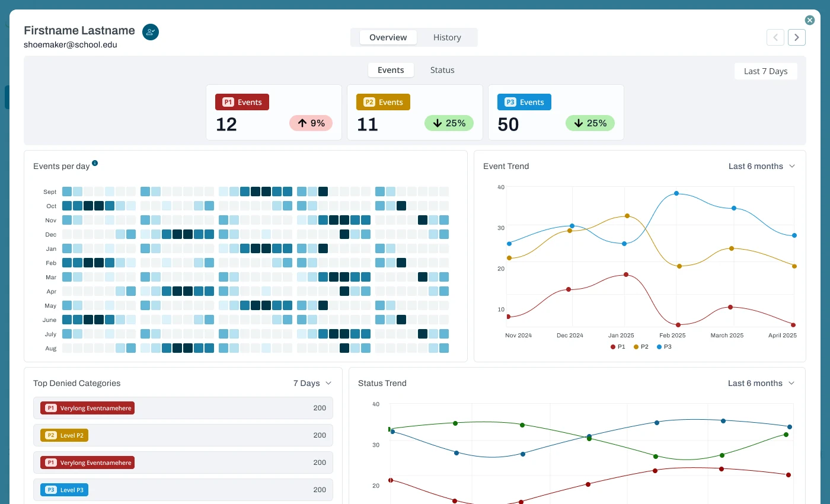Click the Level P2 denied category row
This screenshot has width=830, height=504.
click(x=183, y=435)
